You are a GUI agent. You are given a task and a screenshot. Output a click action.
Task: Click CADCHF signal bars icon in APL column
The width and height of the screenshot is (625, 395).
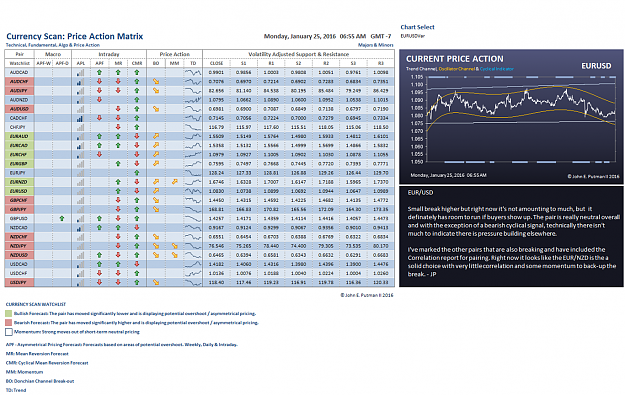point(81,118)
